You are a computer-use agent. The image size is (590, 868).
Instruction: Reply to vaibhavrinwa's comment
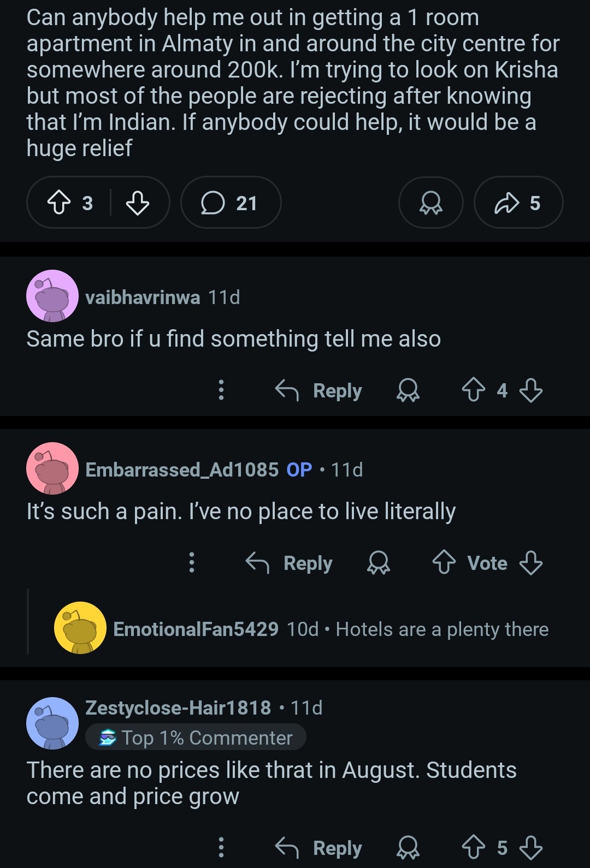[318, 390]
